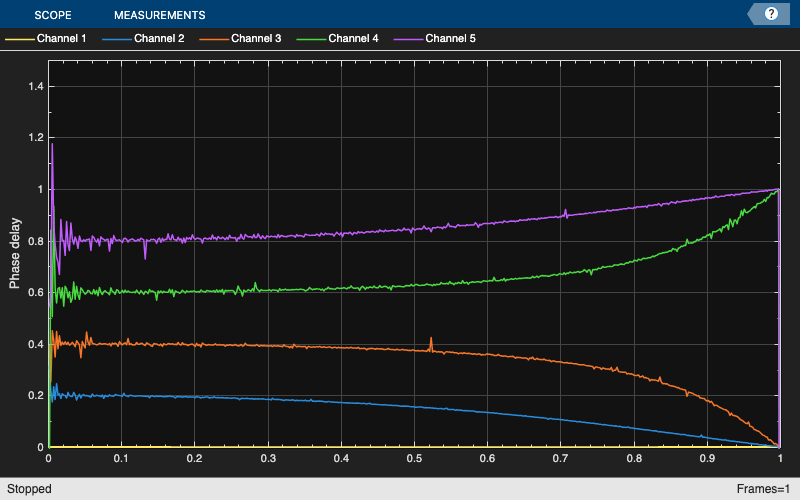The image size is (800, 500).
Task: Click the yellow line sample in legend
Action: (x=20, y=39)
